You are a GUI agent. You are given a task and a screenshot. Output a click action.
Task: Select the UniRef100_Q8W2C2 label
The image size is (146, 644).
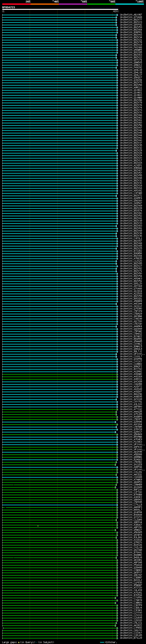(131, 65)
